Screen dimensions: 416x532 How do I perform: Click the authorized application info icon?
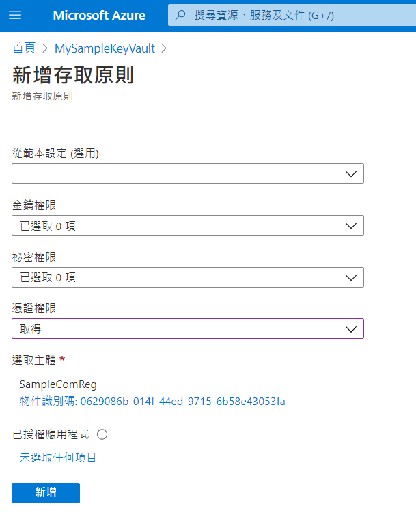pyautogui.click(x=102, y=434)
